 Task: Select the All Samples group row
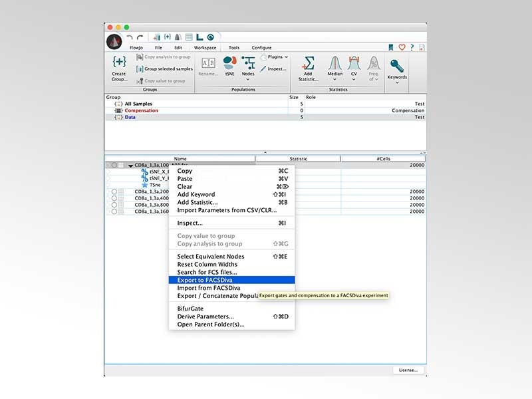265,104
